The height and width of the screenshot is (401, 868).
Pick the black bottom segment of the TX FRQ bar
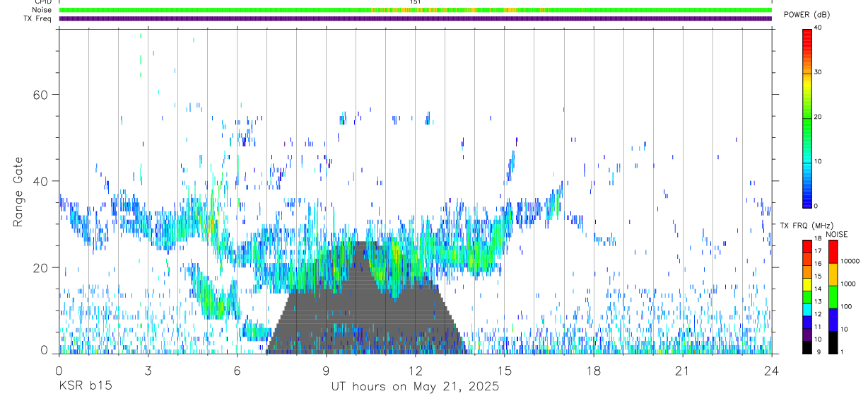click(x=807, y=347)
